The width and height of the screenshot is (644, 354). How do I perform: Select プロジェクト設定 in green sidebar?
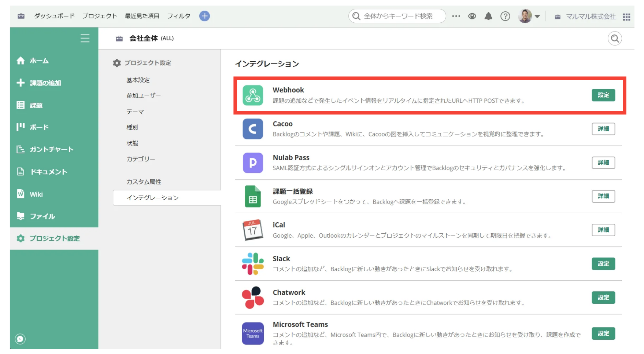pos(54,238)
